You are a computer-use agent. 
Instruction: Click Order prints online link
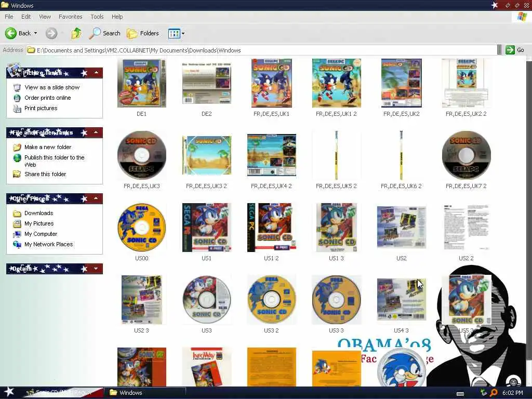point(47,98)
